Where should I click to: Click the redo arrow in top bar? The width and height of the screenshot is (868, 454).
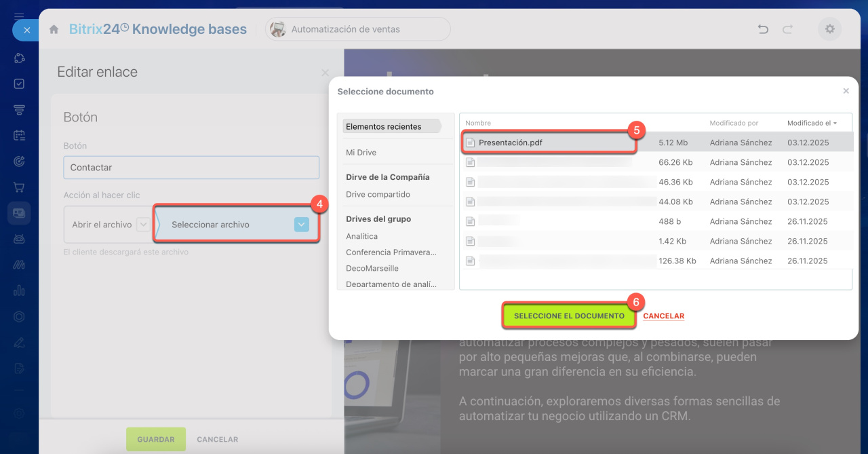787,29
